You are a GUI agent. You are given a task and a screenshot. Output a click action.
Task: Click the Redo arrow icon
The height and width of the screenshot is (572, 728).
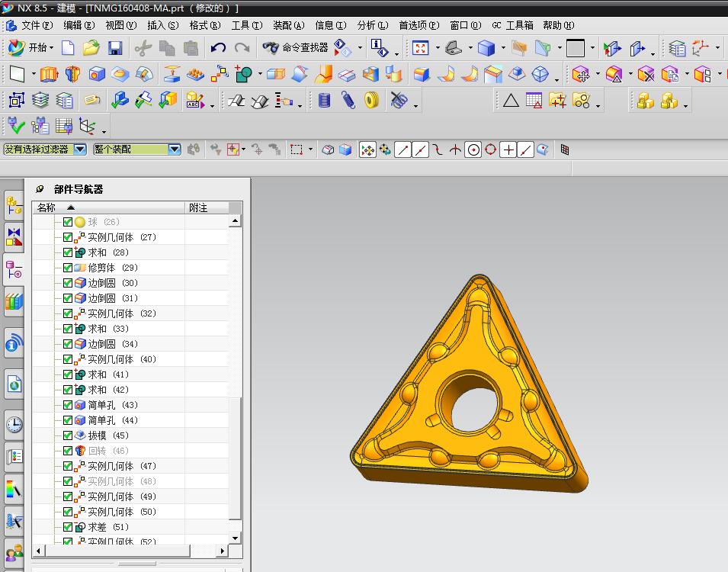242,47
